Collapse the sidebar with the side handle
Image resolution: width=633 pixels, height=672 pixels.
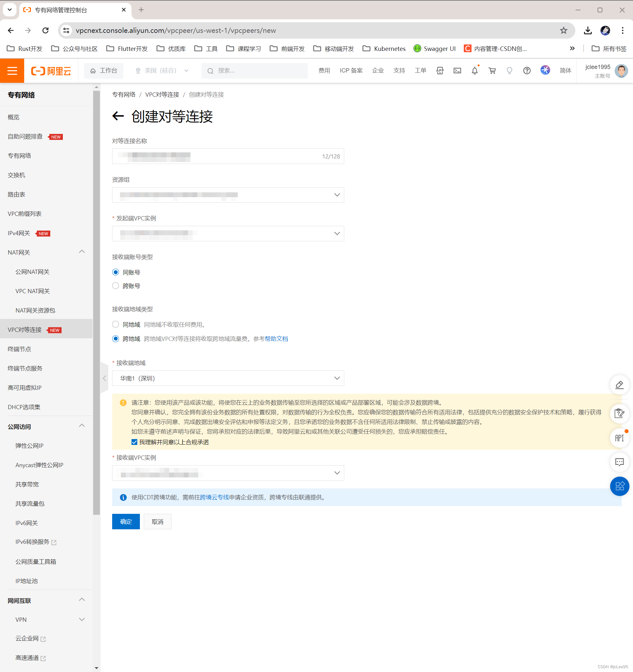(104, 378)
